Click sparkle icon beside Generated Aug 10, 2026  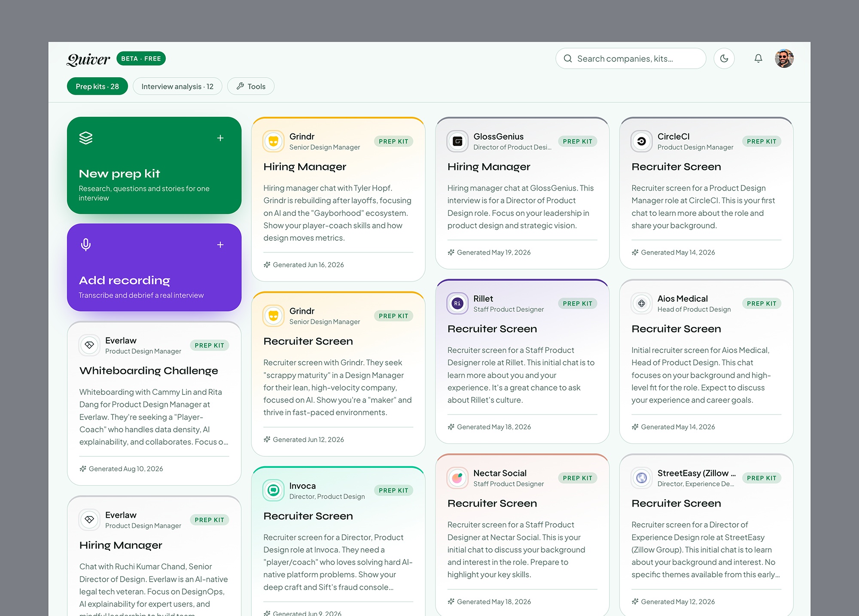tap(83, 469)
